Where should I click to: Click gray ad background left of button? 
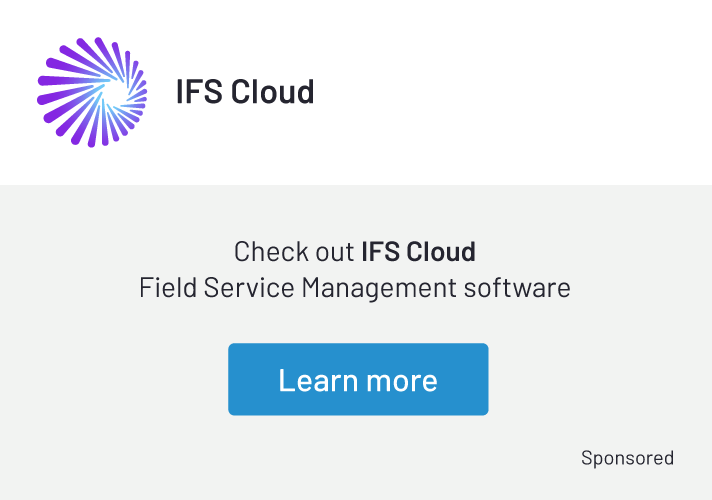point(110,380)
